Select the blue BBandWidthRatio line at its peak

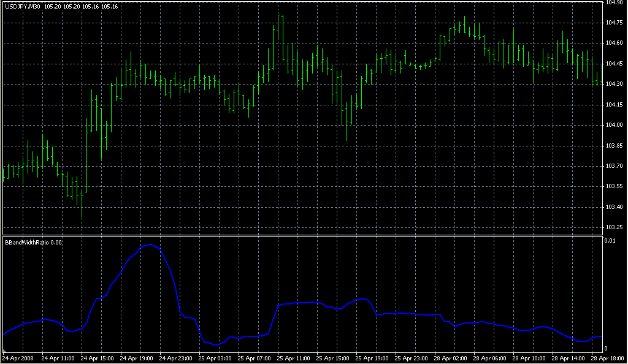(x=150, y=245)
